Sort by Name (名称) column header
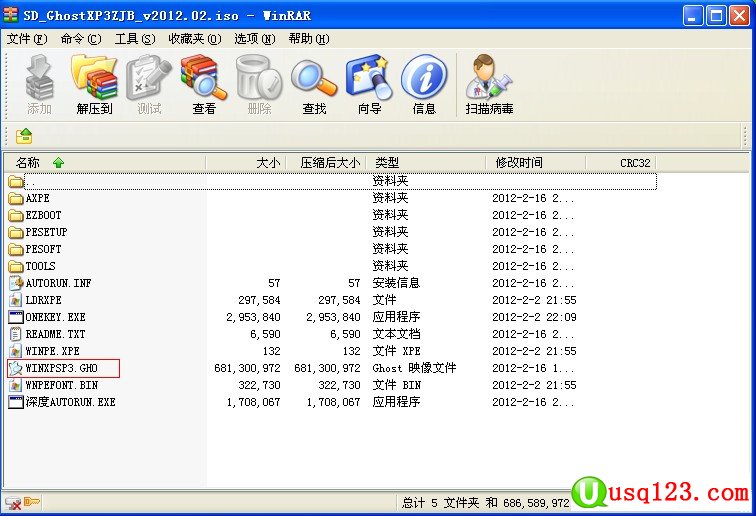The width and height of the screenshot is (756, 516). pos(105,163)
